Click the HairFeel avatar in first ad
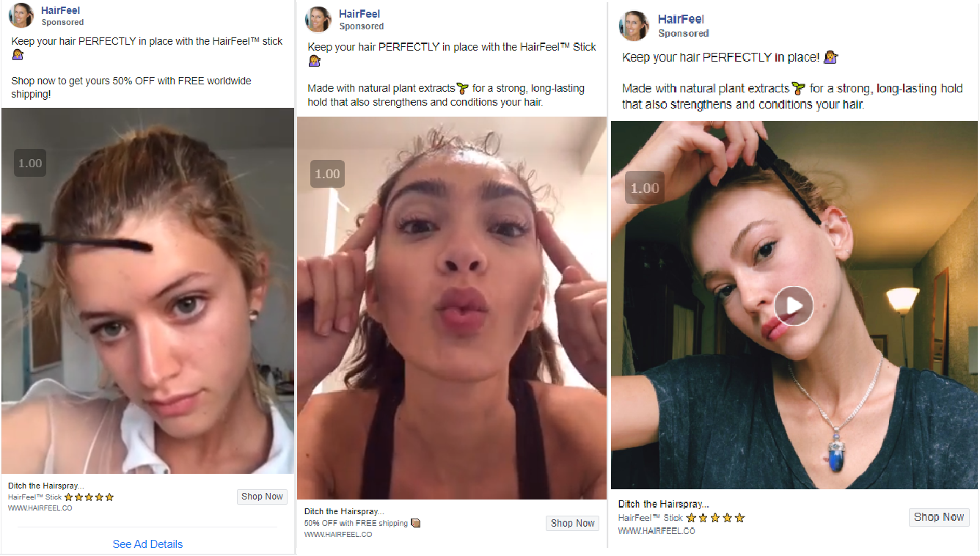The height and width of the screenshot is (556, 980). click(21, 15)
